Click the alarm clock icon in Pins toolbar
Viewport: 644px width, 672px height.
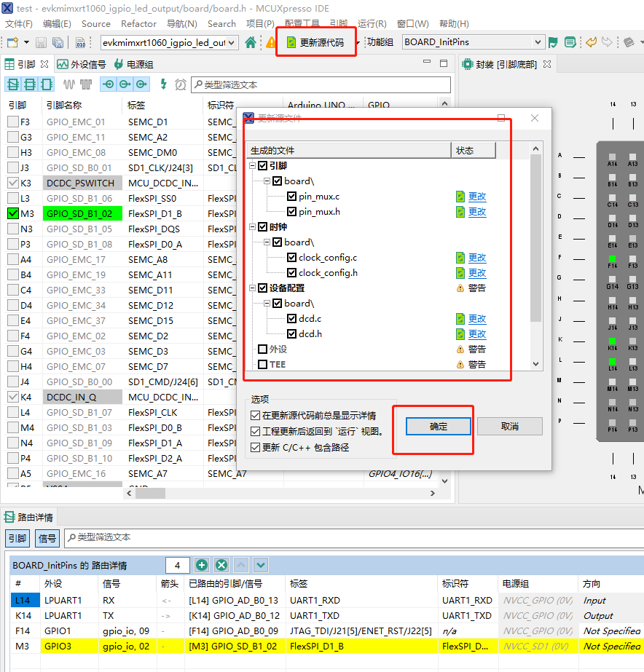tap(181, 84)
